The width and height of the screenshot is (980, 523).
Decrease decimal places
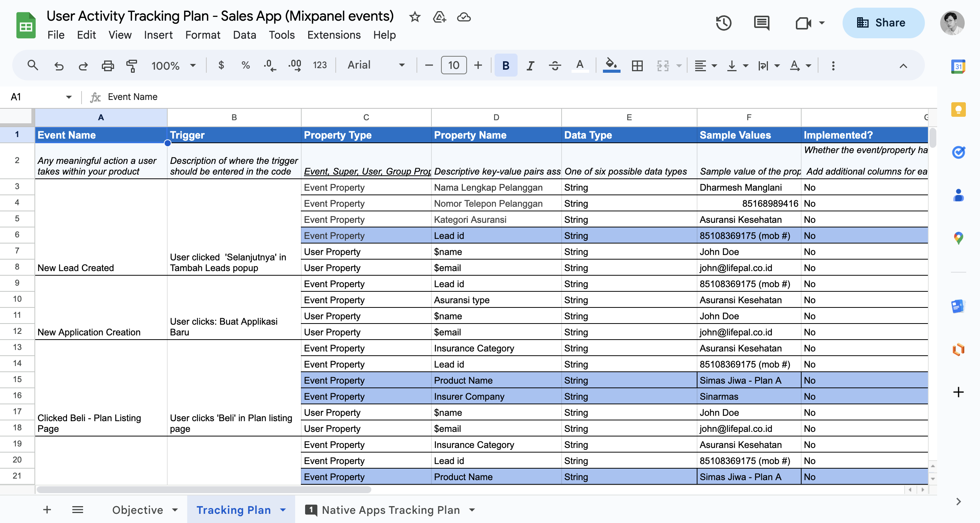click(269, 65)
